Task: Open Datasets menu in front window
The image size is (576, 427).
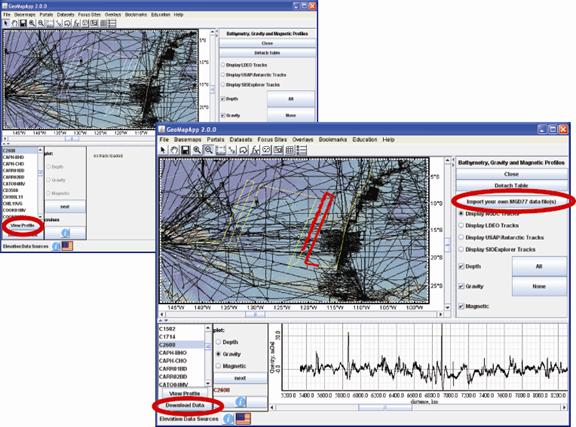Action: (241, 140)
